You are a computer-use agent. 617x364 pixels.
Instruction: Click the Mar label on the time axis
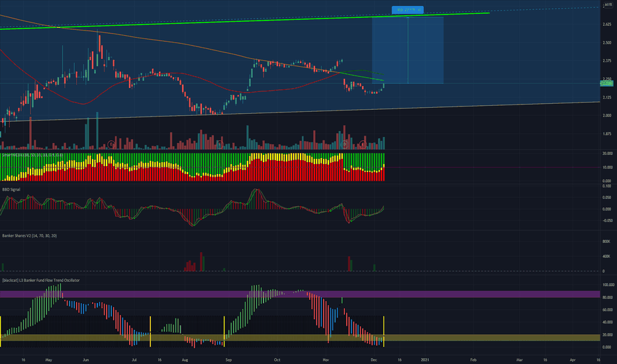(x=520, y=359)
